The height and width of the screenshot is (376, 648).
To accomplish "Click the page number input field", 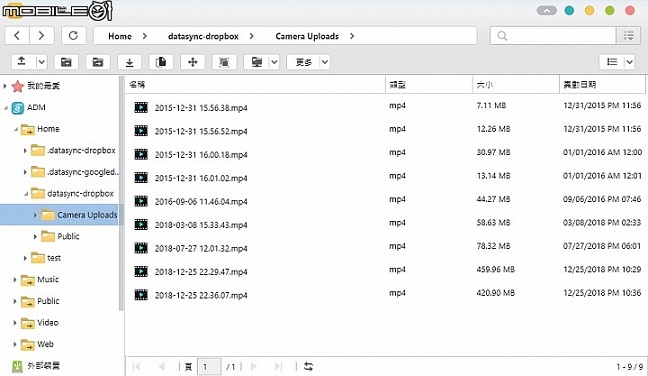I will click(x=209, y=366).
